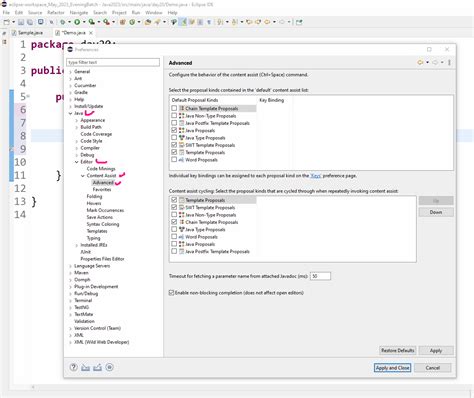Click the Previous Annotation toolbar icon

pyautogui.click(x=235, y=22)
